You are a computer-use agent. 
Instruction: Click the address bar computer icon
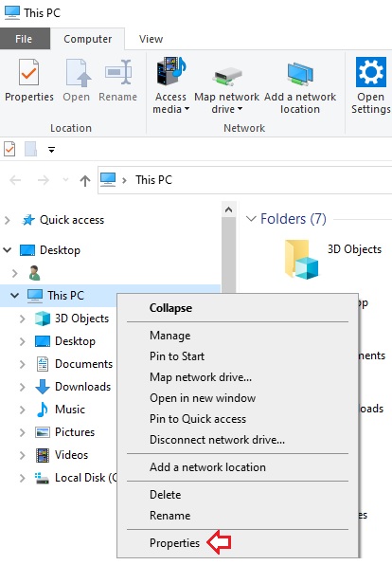click(x=108, y=179)
